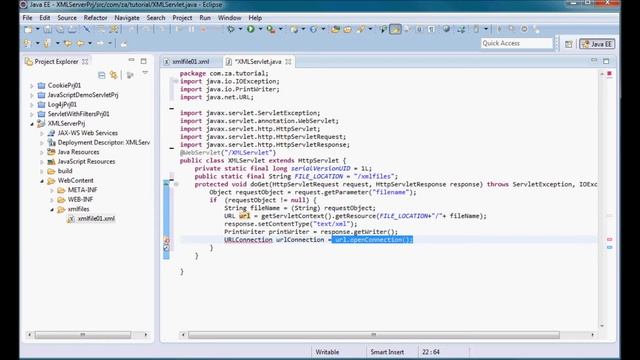Maximize the editor area
Image resolution: width=640 pixels, height=360 pixels.
[606, 61]
